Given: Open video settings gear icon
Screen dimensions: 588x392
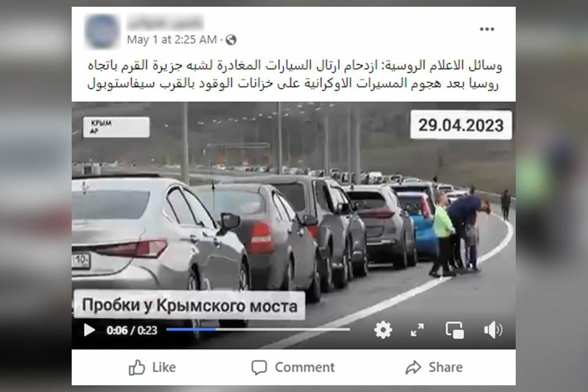Looking at the screenshot, I should (x=383, y=330).
